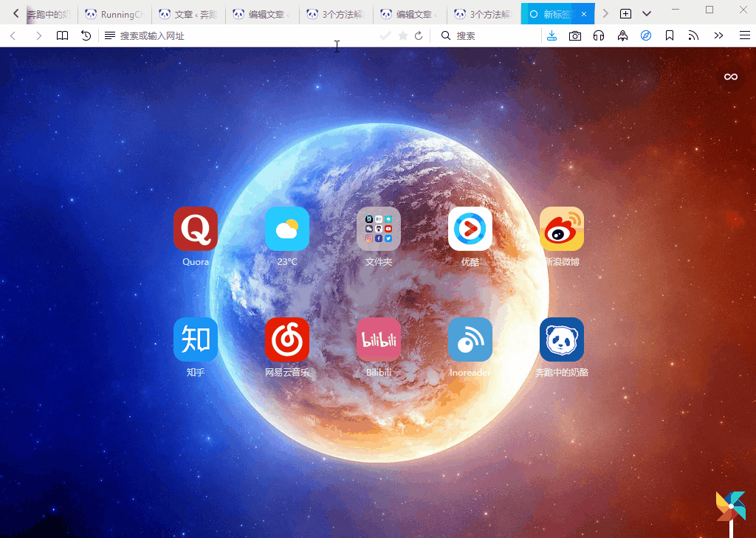Open the RSS feed icon

(x=693, y=35)
